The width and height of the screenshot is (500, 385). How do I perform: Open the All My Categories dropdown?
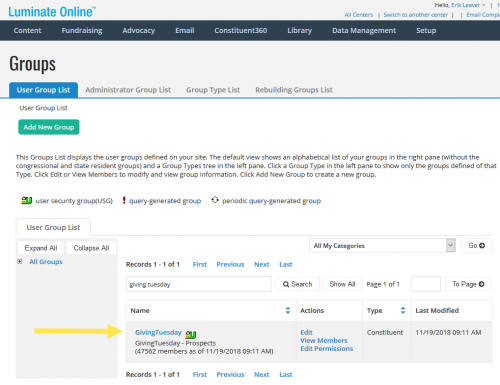382,246
